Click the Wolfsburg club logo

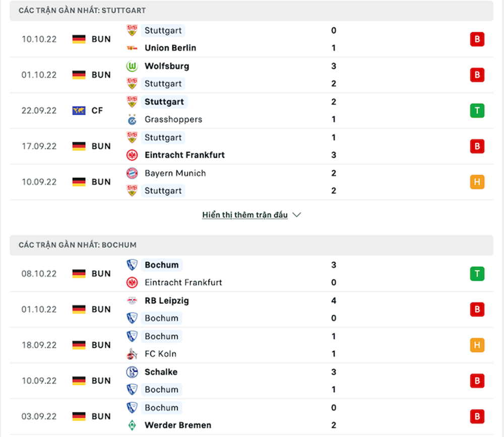click(x=132, y=66)
